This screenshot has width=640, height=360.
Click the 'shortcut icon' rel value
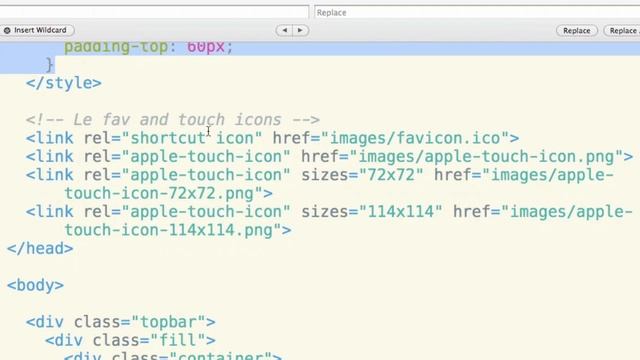click(x=192, y=138)
